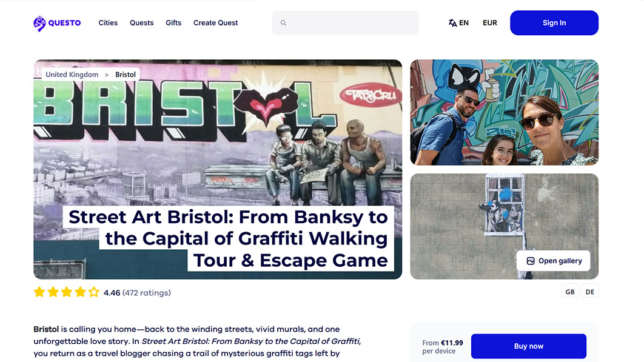Click the Buy now button
Viewport: 644px width, 362px height.
pyautogui.click(x=529, y=346)
